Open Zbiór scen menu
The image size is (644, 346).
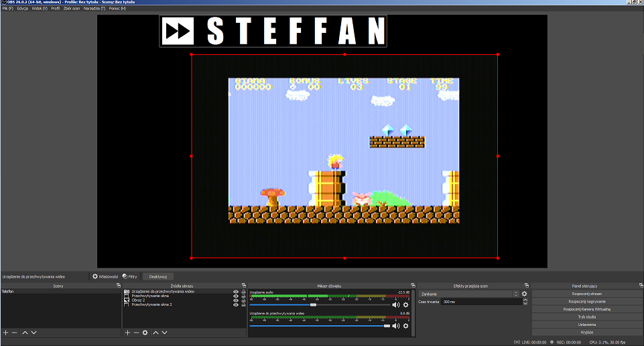72,8
